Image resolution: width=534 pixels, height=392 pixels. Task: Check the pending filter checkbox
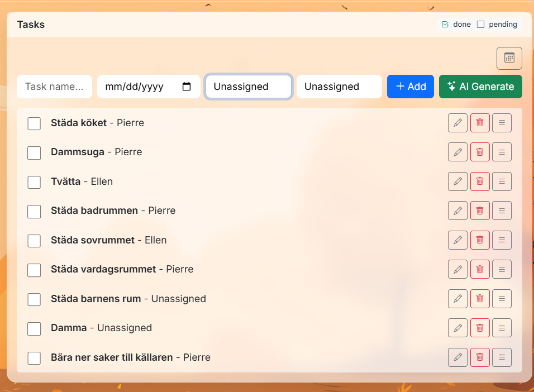pos(480,24)
